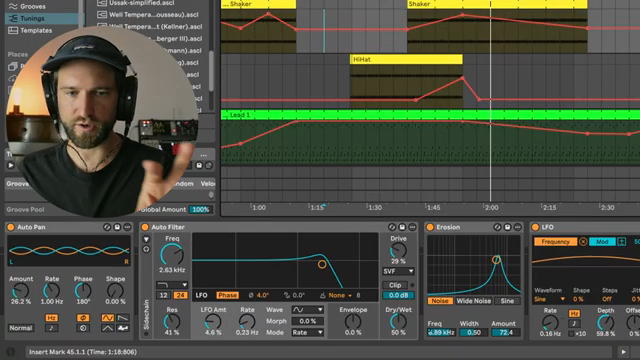Open Auto Filter Wave shape dropdown
Screen dimensions: 640x360
[307, 310]
